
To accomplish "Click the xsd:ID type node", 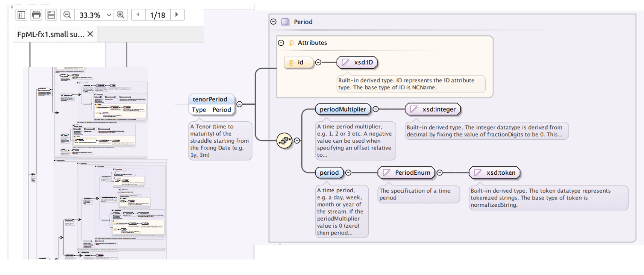I will coord(357,62).
